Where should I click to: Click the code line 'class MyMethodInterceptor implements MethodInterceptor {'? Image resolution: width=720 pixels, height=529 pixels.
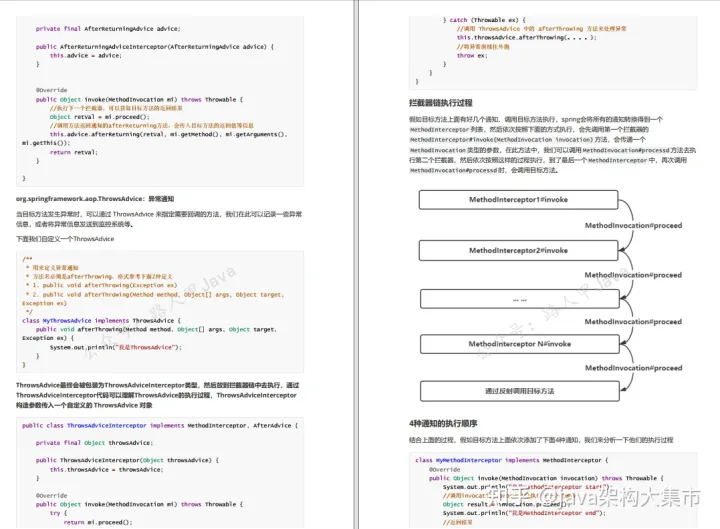(511, 460)
